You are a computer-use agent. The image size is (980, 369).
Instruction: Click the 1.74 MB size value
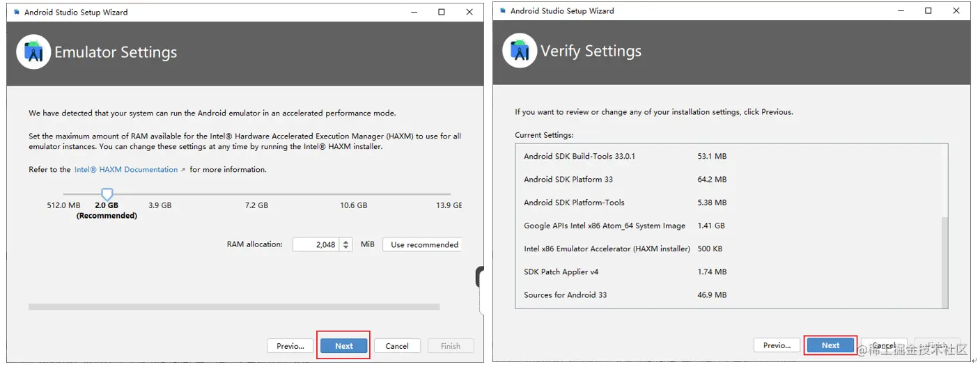(x=712, y=272)
